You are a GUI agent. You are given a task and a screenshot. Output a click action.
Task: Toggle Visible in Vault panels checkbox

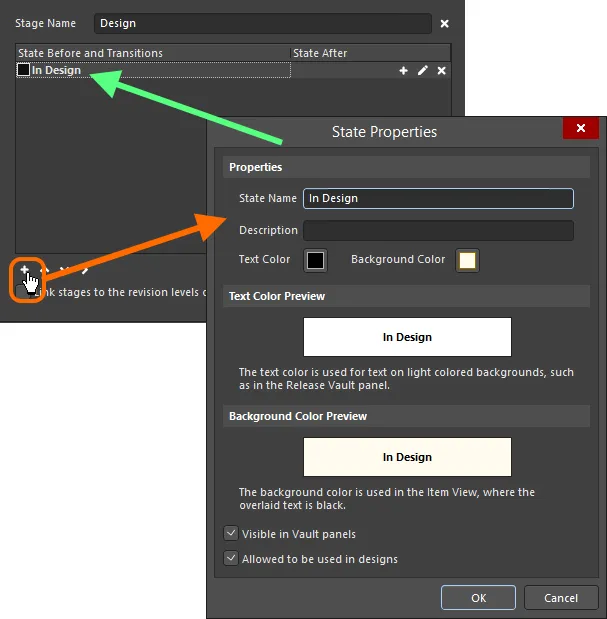coord(231,533)
